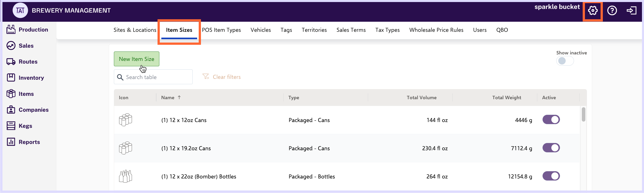The image size is (644, 193).
Task: Open the Sales Terms tab
Action: click(351, 30)
